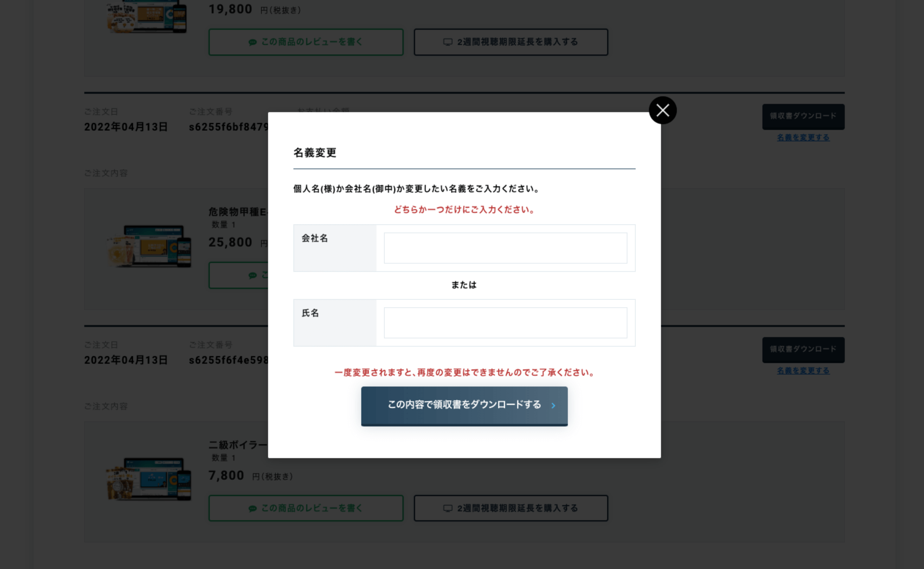This screenshot has height=569, width=924.
Task: Buy 2週間視聴期限延長 for the 19,800円 product
Action: point(511,42)
